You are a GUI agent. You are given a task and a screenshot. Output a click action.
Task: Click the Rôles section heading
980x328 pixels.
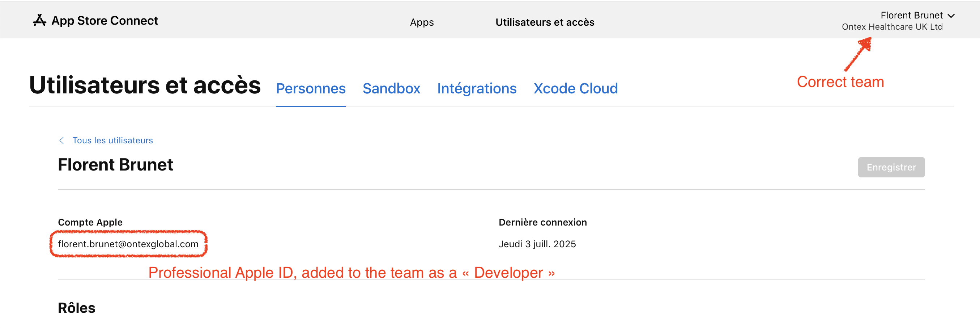click(x=76, y=308)
